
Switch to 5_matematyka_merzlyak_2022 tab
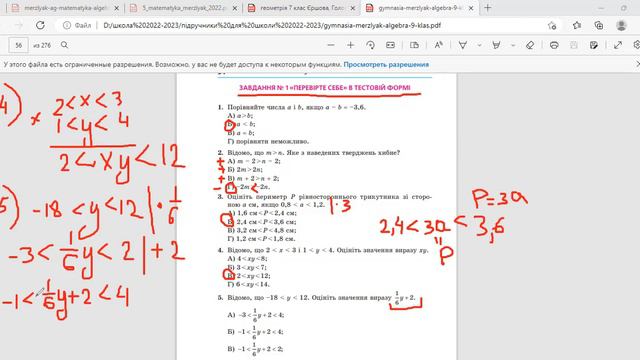184,8
